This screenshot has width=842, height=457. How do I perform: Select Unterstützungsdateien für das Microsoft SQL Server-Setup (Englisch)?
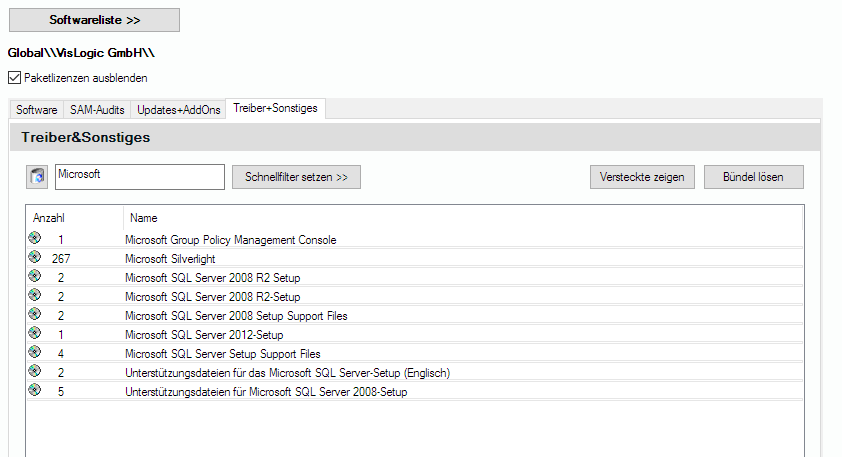point(288,373)
